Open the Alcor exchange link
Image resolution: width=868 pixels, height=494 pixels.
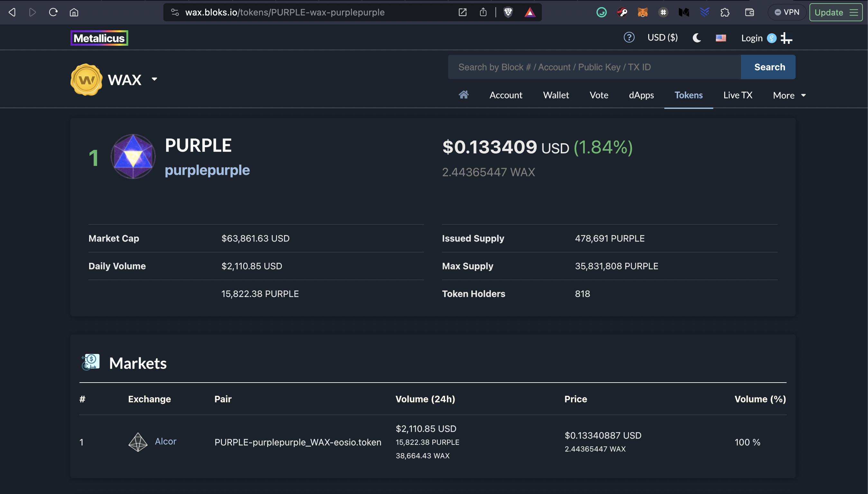tap(165, 442)
